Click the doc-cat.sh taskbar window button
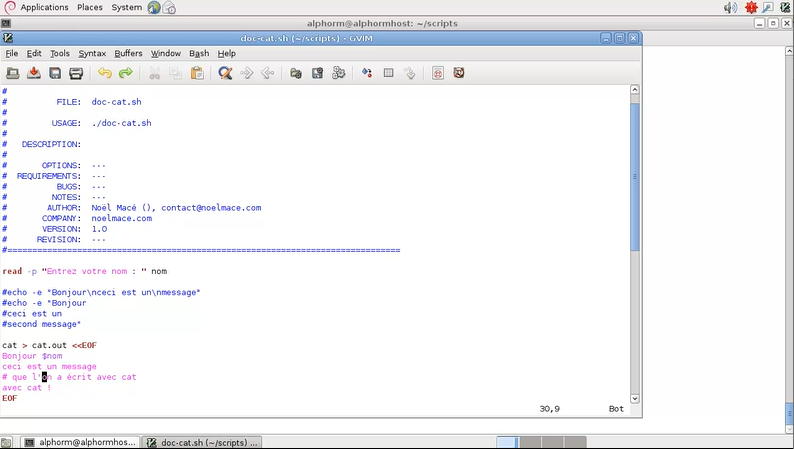 (202, 441)
